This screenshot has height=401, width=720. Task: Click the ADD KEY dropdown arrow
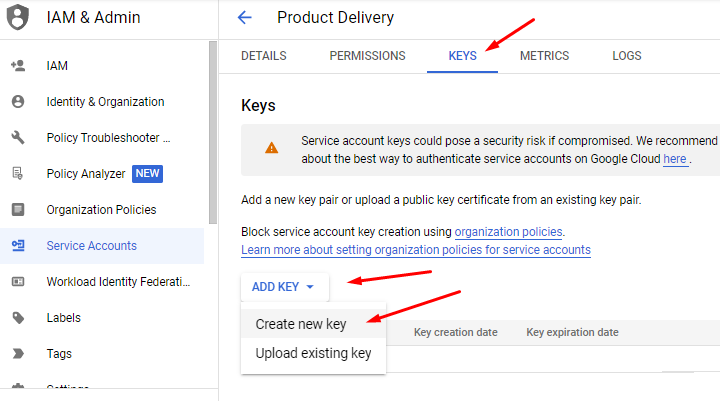point(310,287)
